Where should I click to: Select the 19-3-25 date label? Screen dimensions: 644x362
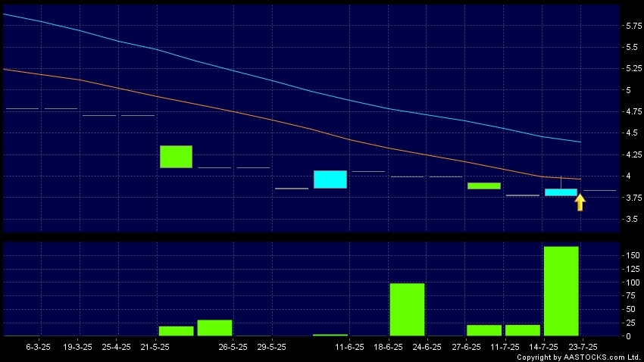[77, 347]
